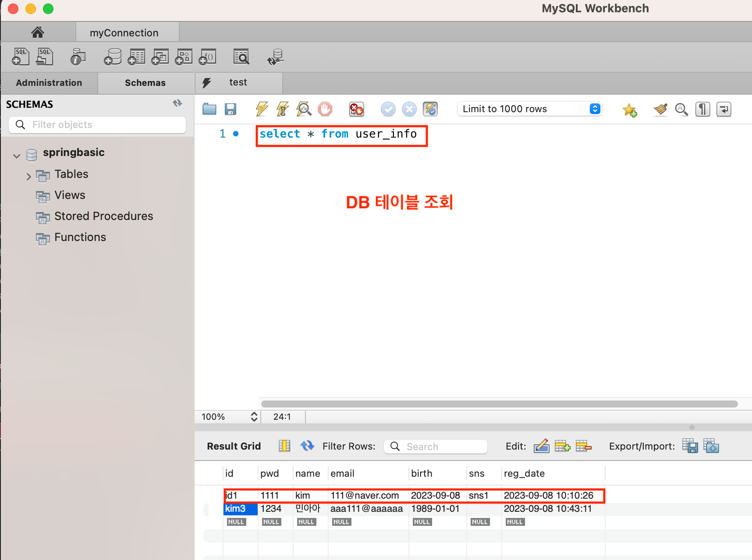Select the kim3 id cell
This screenshot has width=752, height=560.
pos(241,509)
